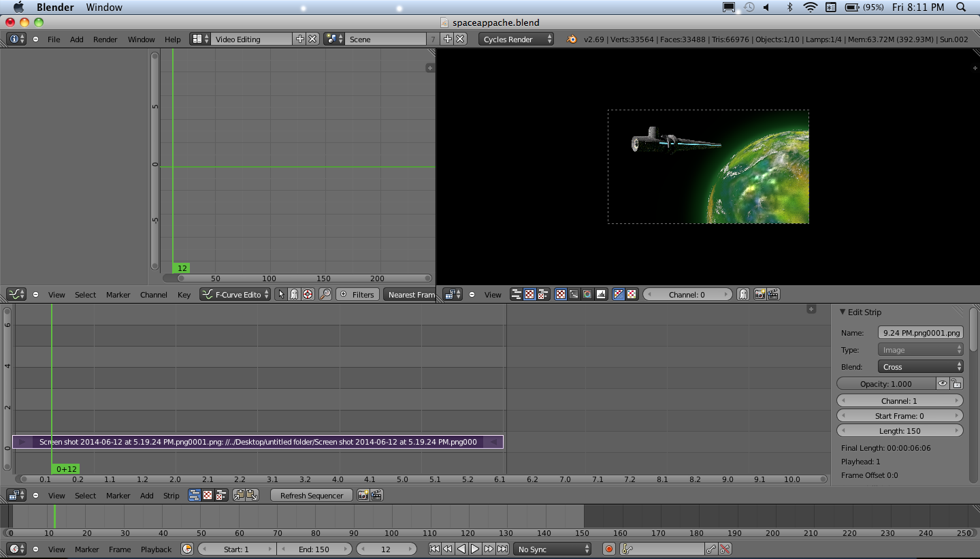Click the play animation forward button
The width and height of the screenshot is (980, 559).
pos(475,549)
